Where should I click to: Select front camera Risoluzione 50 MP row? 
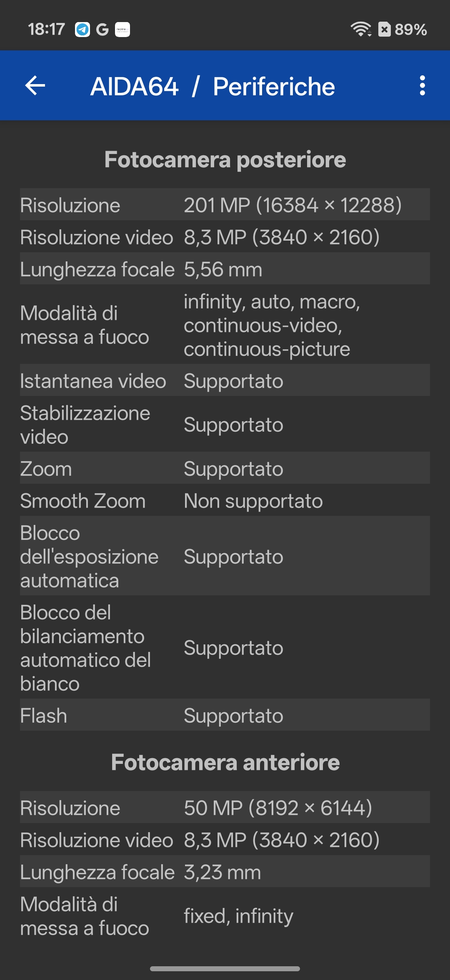pyautogui.click(x=225, y=808)
